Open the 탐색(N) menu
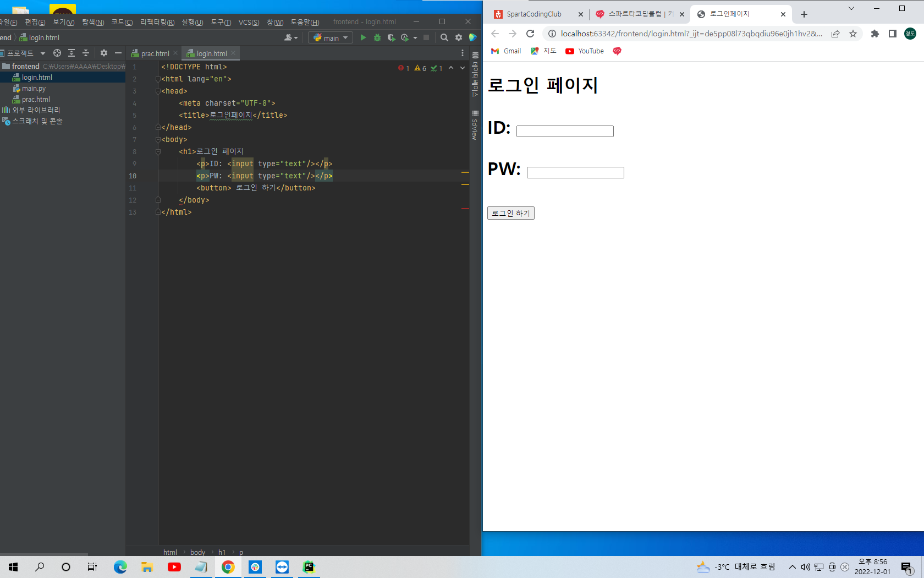 [93, 22]
